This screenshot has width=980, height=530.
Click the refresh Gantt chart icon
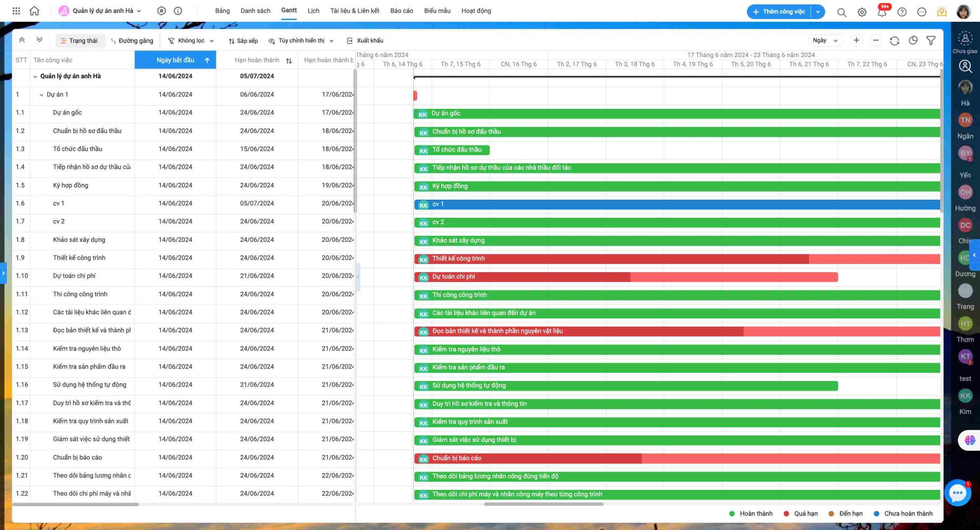[894, 41]
